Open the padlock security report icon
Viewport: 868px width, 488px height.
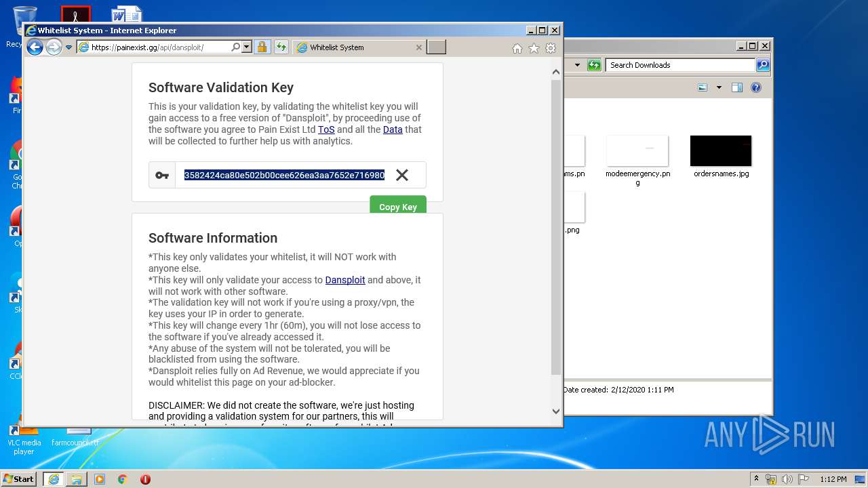(262, 47)
